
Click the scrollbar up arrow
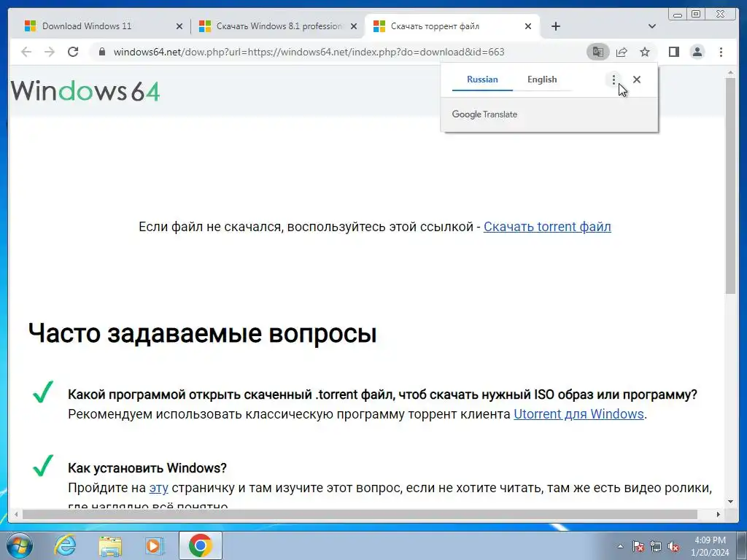click(731, 73)
